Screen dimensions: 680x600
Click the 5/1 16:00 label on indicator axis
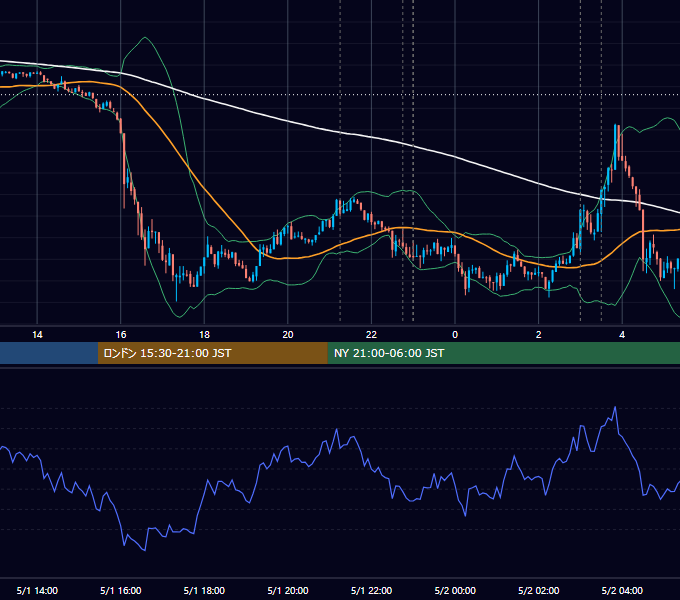121,590
